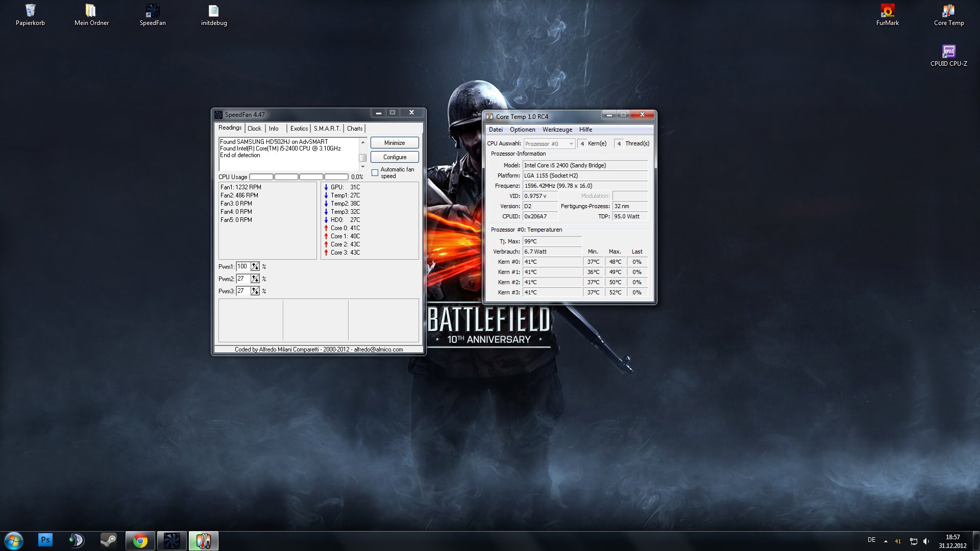The image size is (980, 551).
Task: Open the Werkzeuge menu
Action: (x=557, y=130)
